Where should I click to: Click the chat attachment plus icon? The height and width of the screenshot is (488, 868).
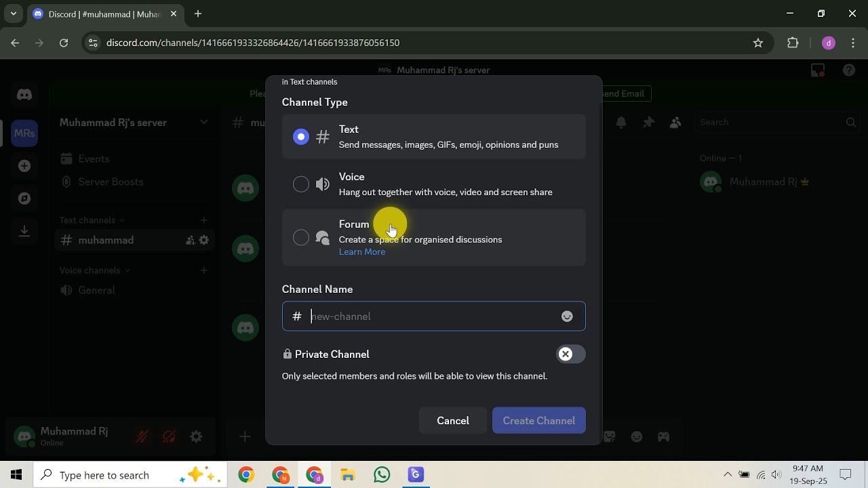click(x=245, y=437)
